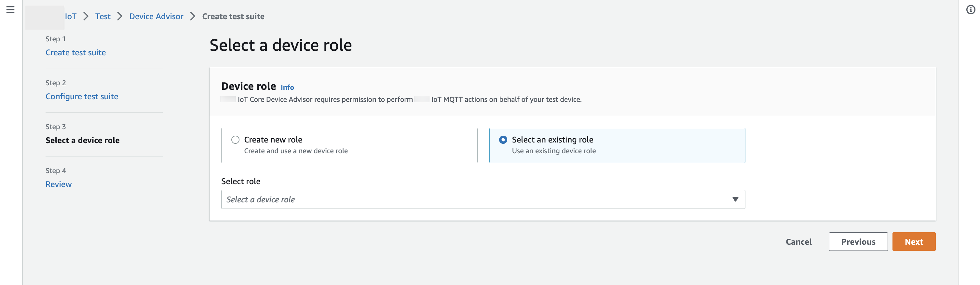Viewport: 980px width, 285px height.
Task: Proceed with the orange Next button
Action: point(913,242)
